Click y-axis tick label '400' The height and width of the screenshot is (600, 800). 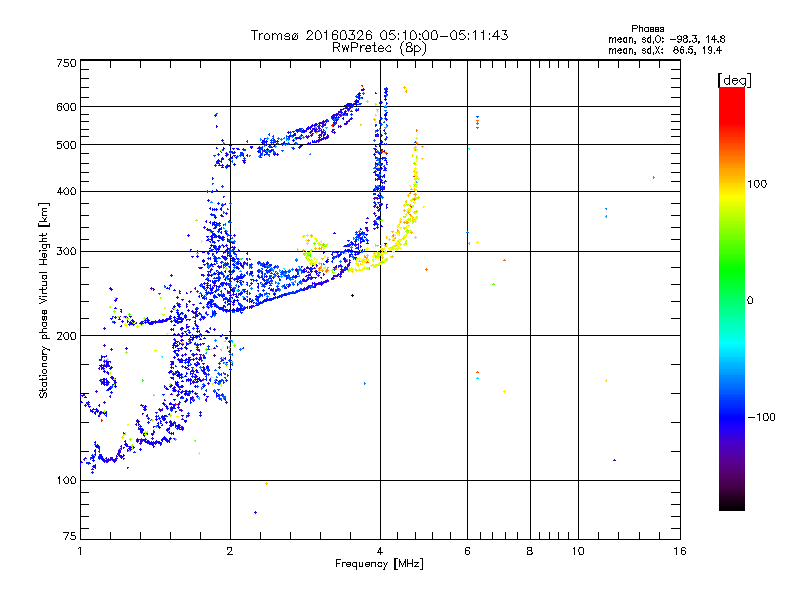tap(66, 192)
